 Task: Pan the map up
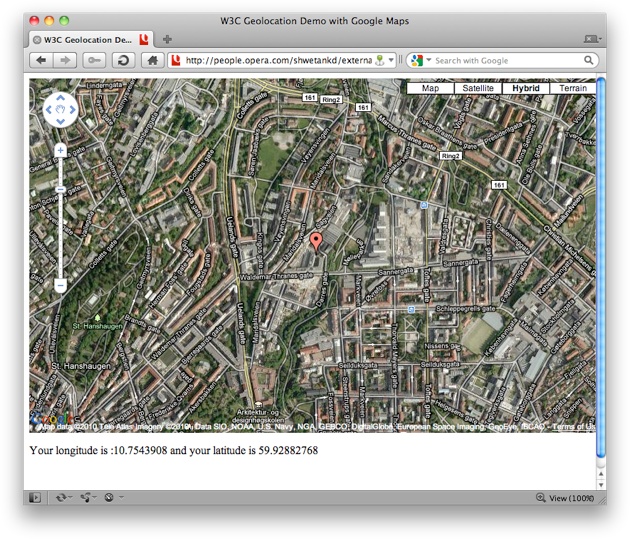click(x=60, y=98)
